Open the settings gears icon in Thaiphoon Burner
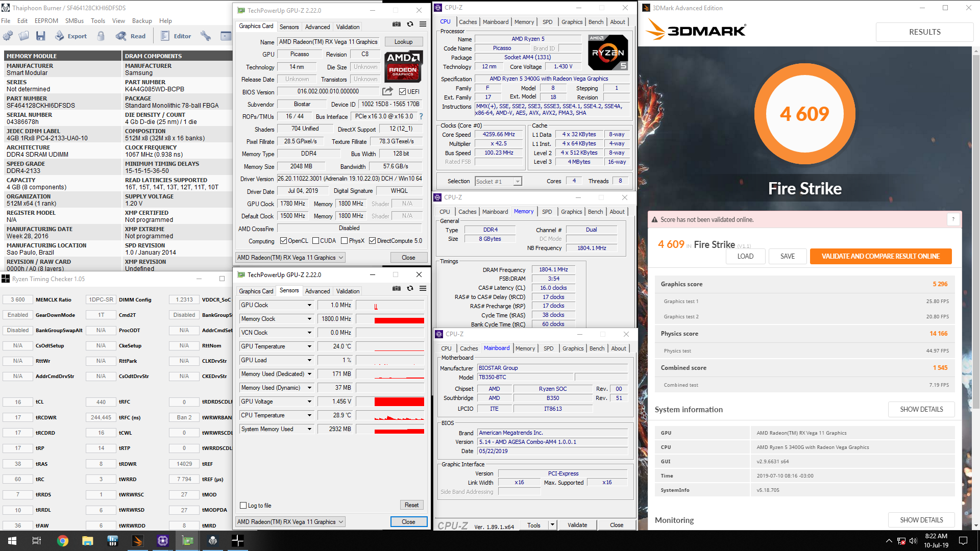Screen dimensions: 980x551 8,36
